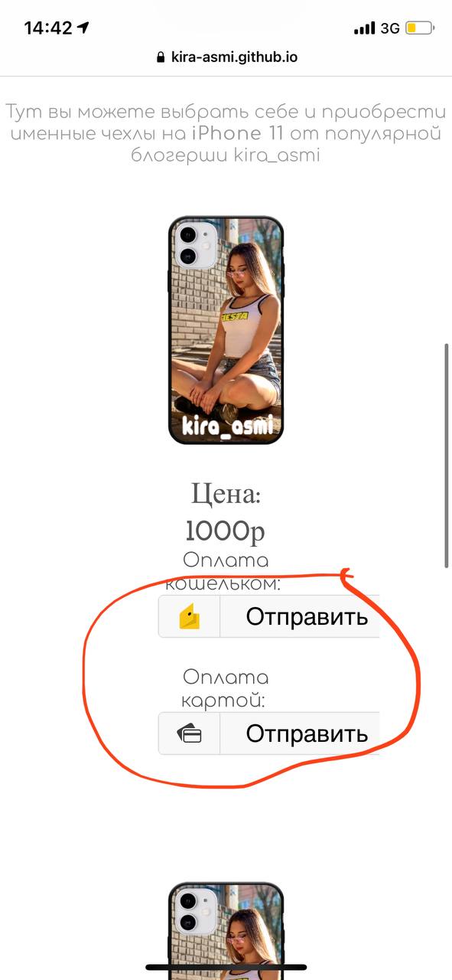Viewport: 452px width, 980px height.
Task: Open the first kira_asmi phone case image
Action: (x=226, y=330)
